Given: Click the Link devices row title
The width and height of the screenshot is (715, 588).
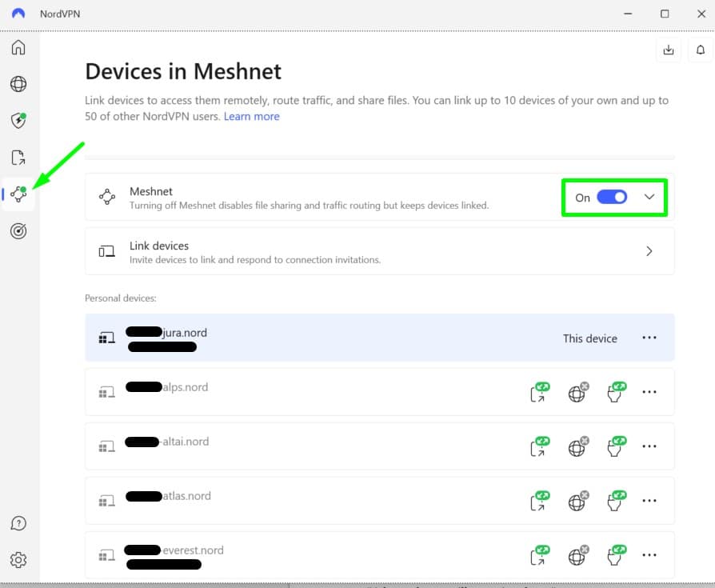Looking at the screenshot, I should (x=159, y=246).
